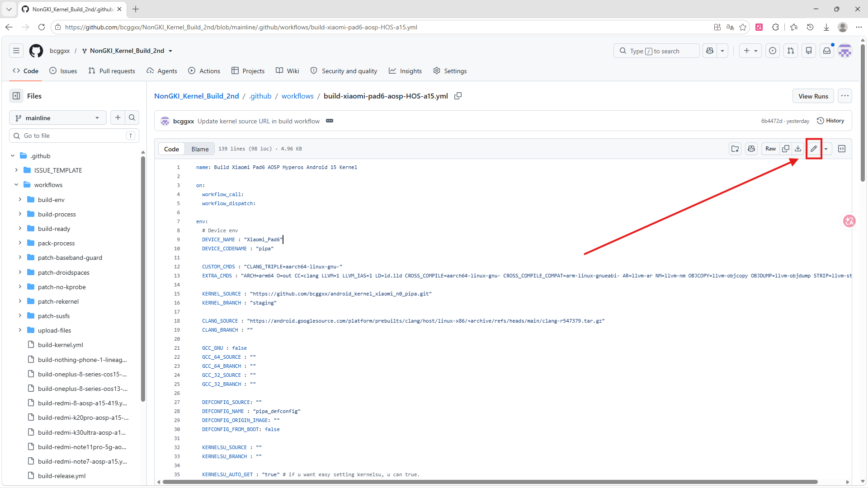Open pull requests icon in header
Image resolution: width=868 pixels, height=488 pixels.
(791, 51)
